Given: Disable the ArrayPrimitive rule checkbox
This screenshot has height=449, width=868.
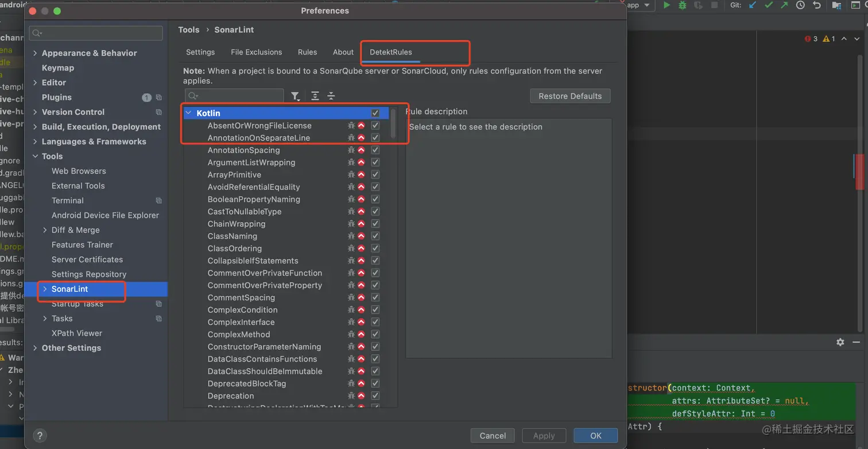Looking at the screenshot, I should click(x=375, y=175).
